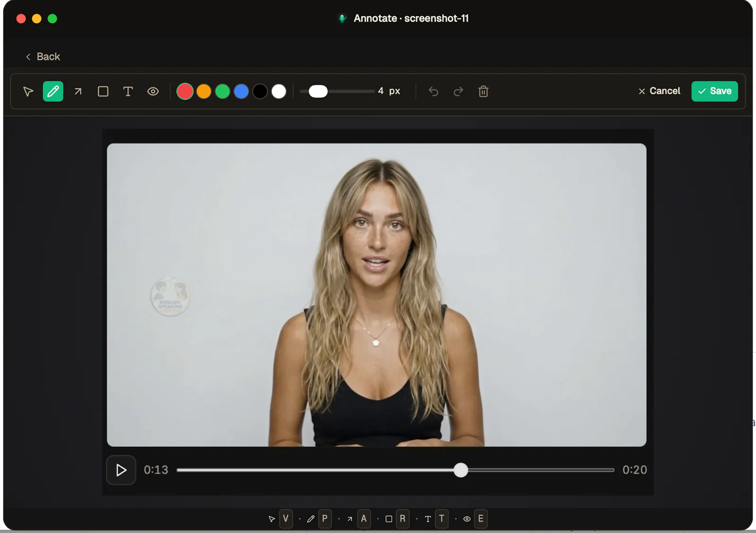Viewport: 756px width, 533px height.
Task: Save the annotated screenshot
Action: (714, 91)
